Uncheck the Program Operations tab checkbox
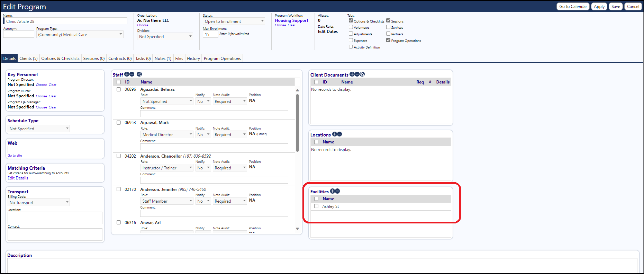The height and width of the screenshot is (274, 644). [388, 40]
